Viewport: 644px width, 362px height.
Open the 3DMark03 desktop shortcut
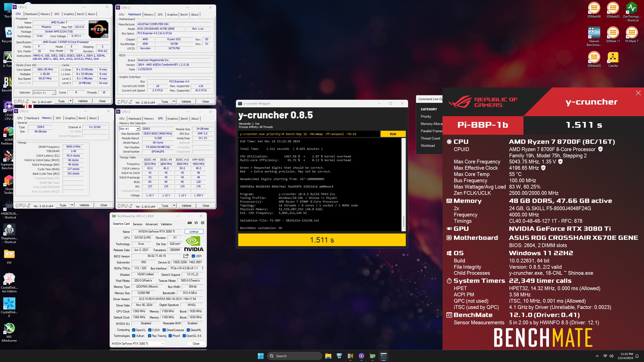click(613, 10)
